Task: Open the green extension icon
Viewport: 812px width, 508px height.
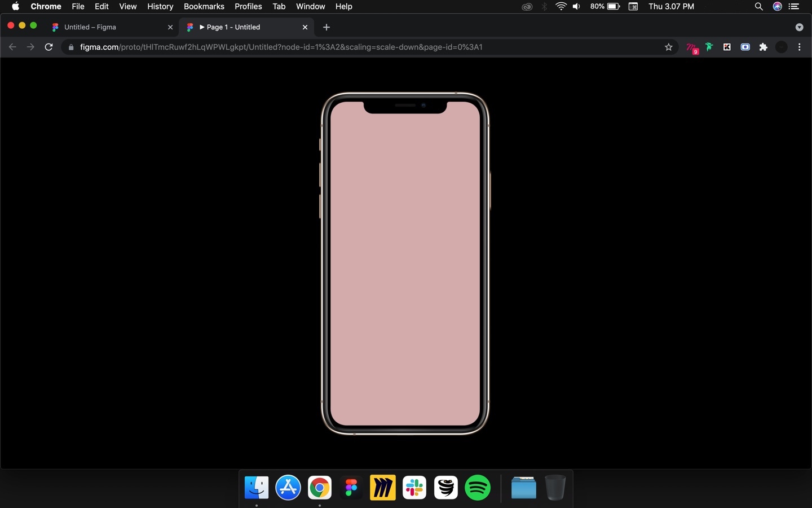Action: (709, 47)
